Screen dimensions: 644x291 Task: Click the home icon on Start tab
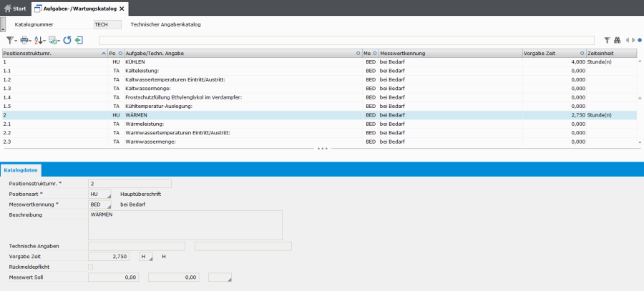coord(7,8)
